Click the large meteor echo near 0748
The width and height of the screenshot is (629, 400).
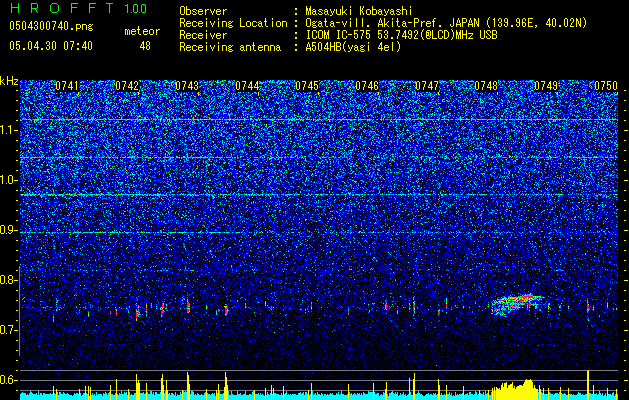pyautogui.click(x=517, y=305)
